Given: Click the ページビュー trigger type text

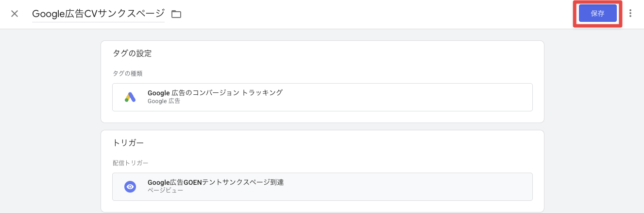Looking at the screenshot, I should click(x=165, y=191).
